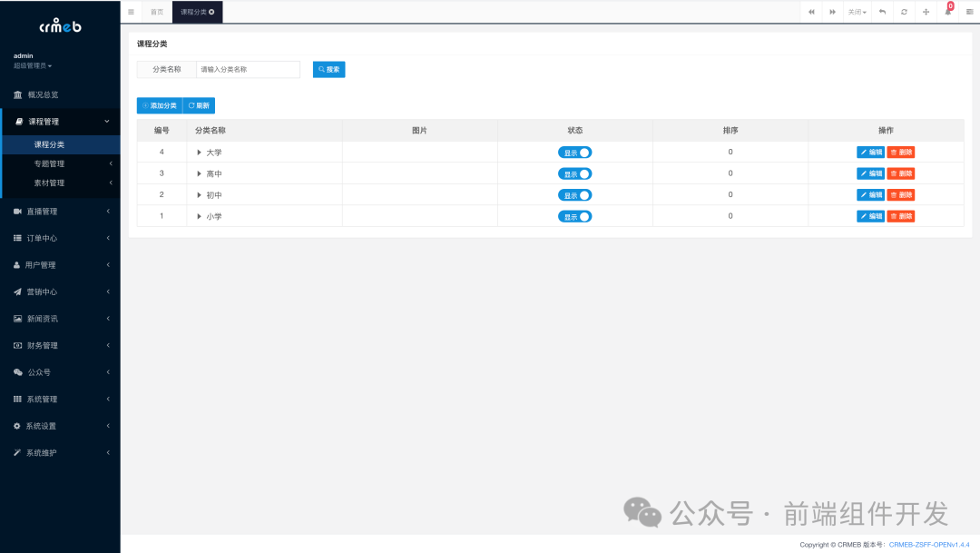Click the hamburger menu toggle icon
This screenshot has height=553, width=980.
coord(132,12)
